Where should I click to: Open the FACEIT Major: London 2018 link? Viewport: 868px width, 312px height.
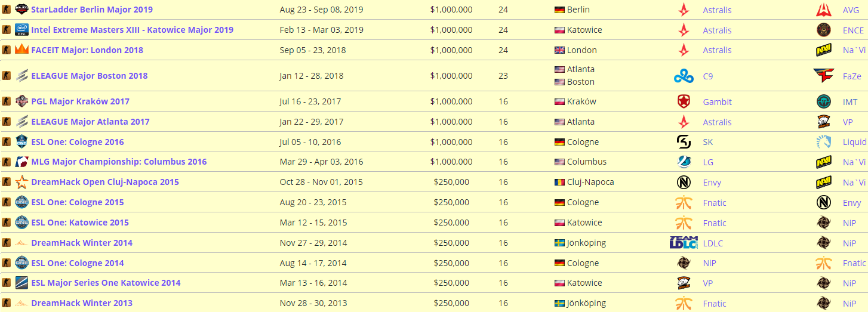coord(87,50)
